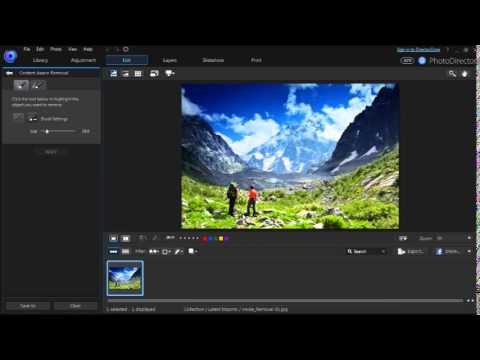Click the dual-monitor view toolbar icon
This screenshot has width=480, height=360.
tap(154, 73)
